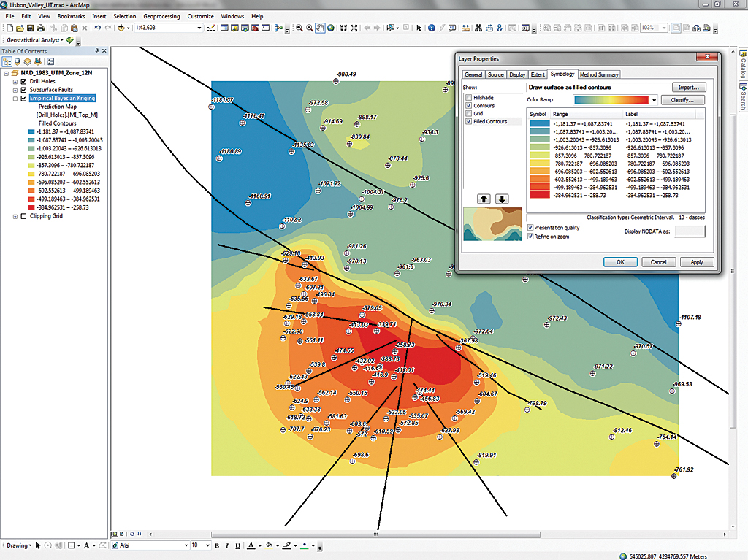Click Bold in the Drawing toolbar
748x560 pixels.
tap(218, 545)
